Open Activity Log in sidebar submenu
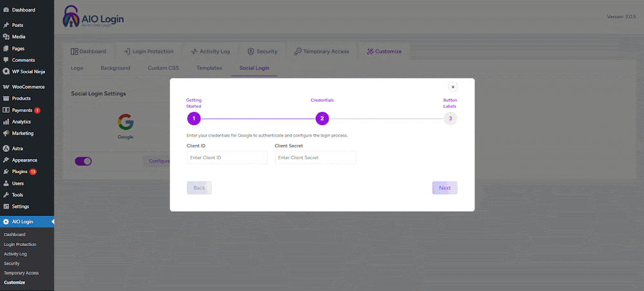Screen dimensions: 644x291 pos(15,254)
